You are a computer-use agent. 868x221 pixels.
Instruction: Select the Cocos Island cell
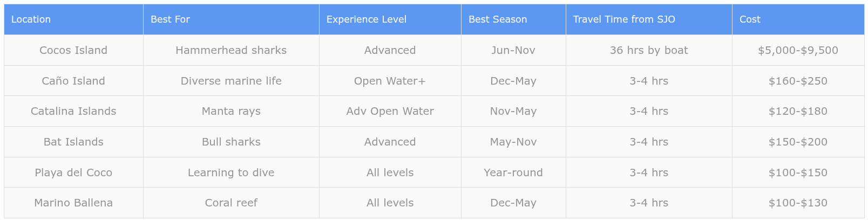73,50
